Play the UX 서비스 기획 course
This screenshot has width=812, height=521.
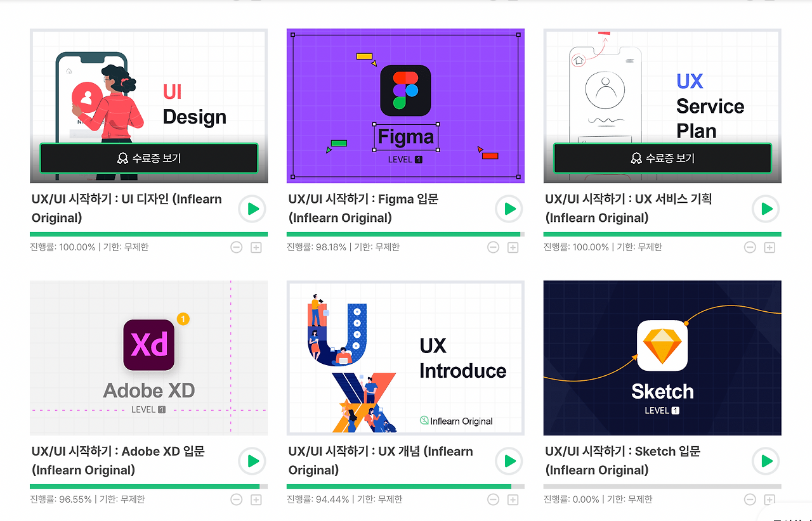[766, 209]
